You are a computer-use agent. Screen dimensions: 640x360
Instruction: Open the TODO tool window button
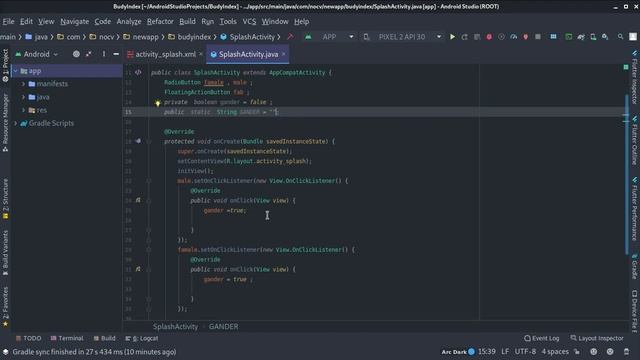point(28,338)
